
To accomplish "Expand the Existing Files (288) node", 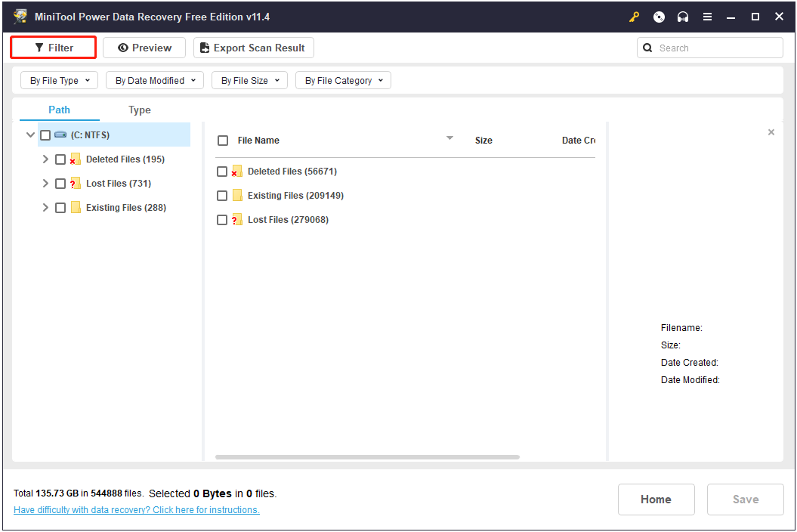I will pyautogui.click(x=45, y=208).
